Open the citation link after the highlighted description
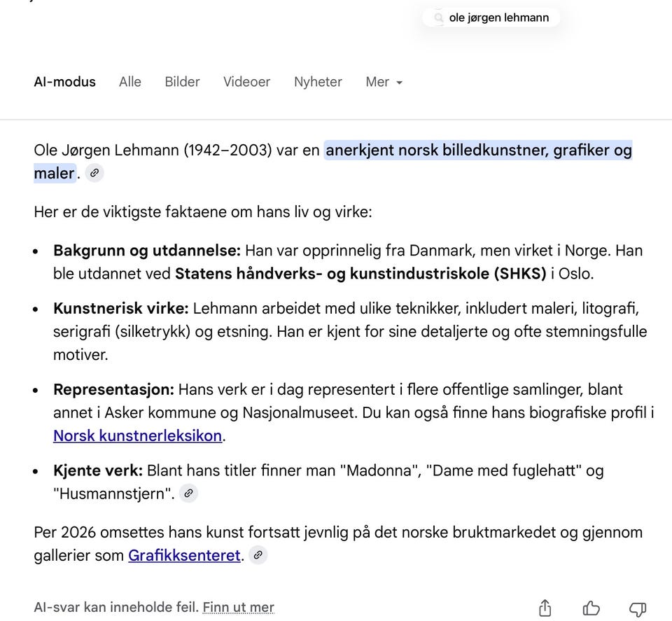 point(94,173)
